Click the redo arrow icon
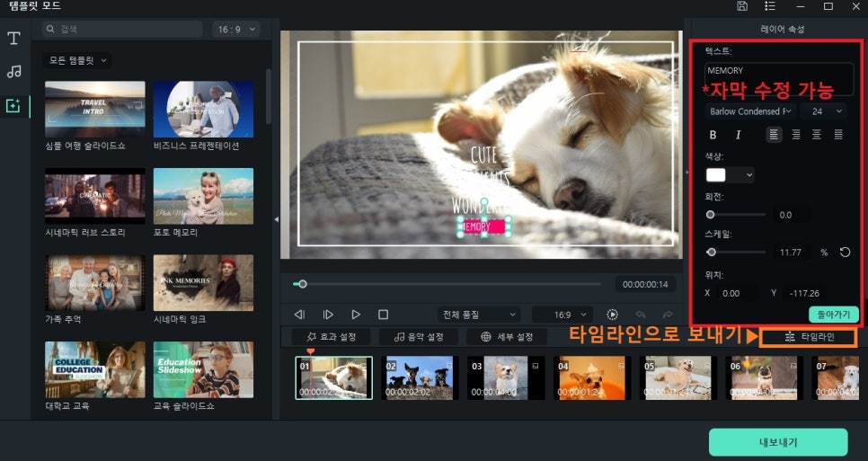The image size is (868, 461). (668, 315)
